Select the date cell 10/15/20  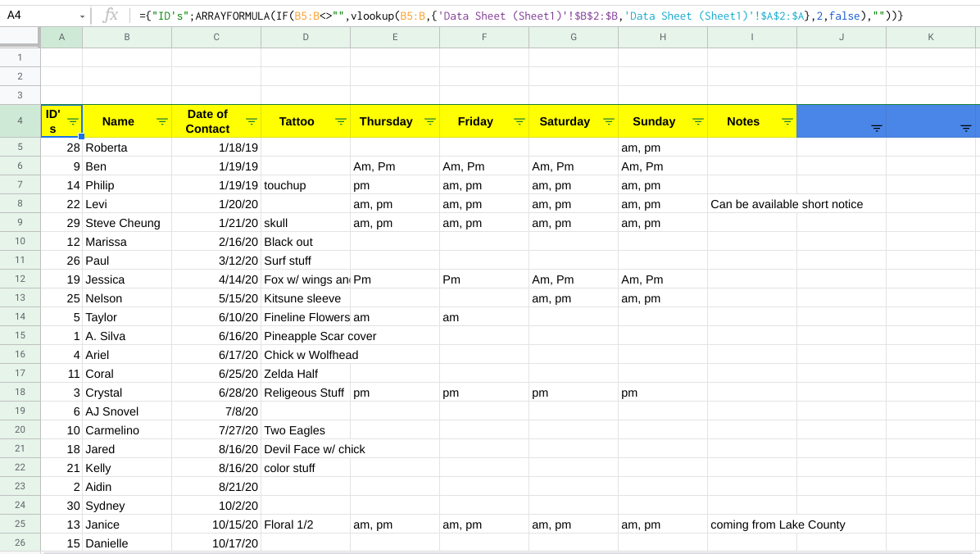click(x=216, y=524)
